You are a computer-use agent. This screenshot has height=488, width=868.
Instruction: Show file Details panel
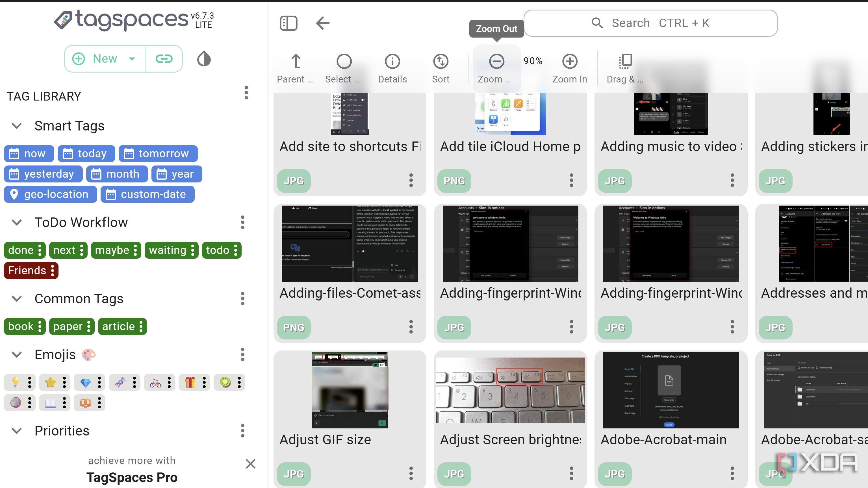[x=392, y=69]
